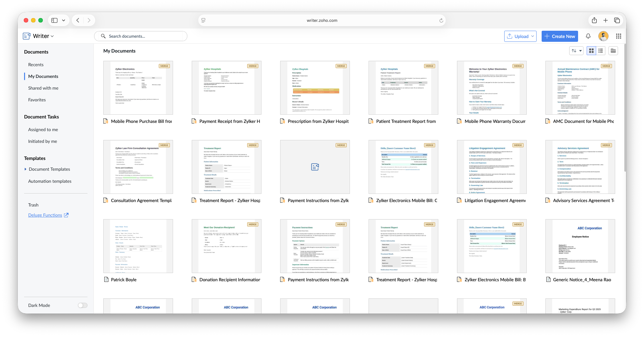This screenshot has height=337, width=644.
Task: Switch to grid view layout
Action: pos(591,51)
